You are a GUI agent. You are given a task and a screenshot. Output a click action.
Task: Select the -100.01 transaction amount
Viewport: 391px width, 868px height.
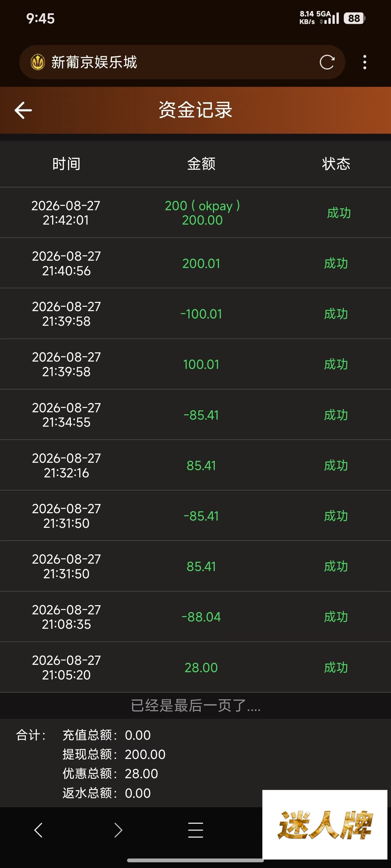[201, 314]
